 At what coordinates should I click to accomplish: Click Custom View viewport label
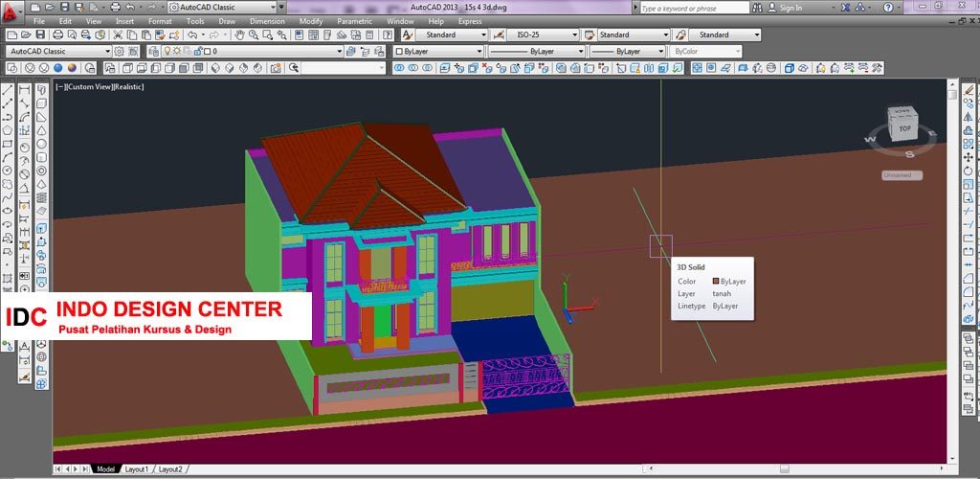point(89,87)
